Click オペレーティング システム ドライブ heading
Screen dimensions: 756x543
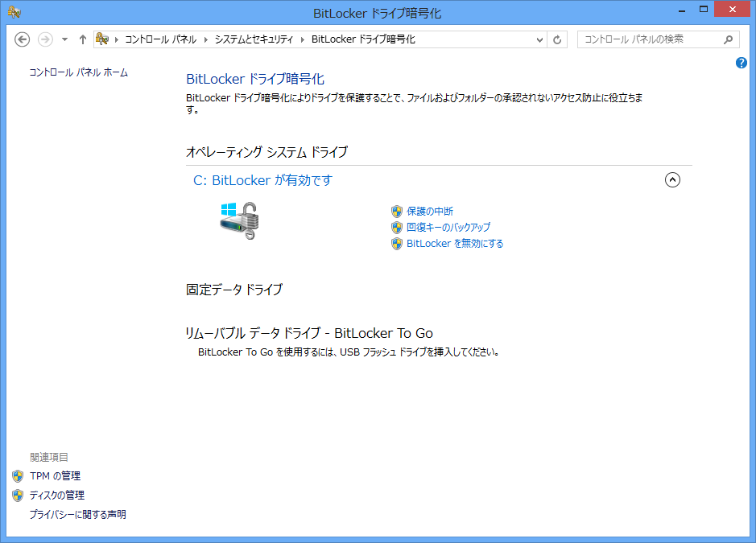(266, 152)
